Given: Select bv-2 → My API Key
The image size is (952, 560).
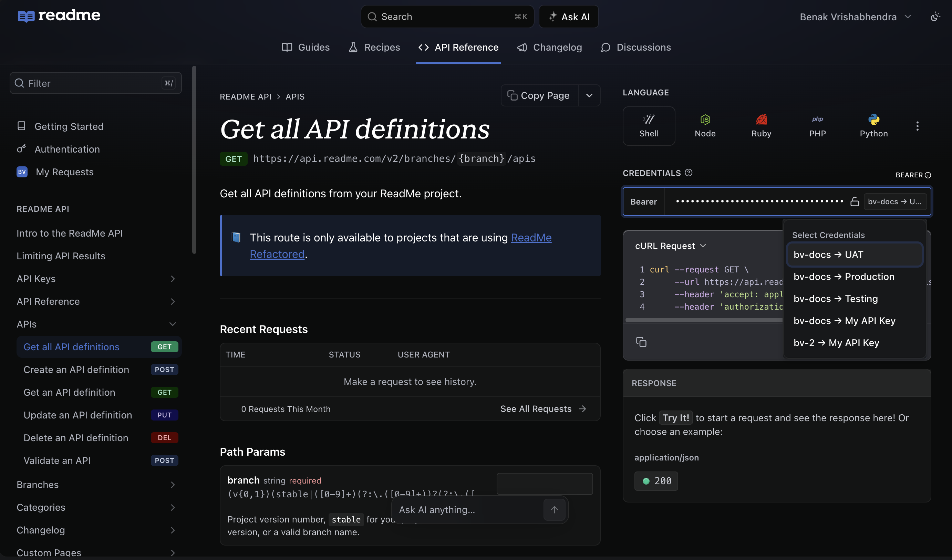Looking at the screenshot, I should [x=855, y=343].
